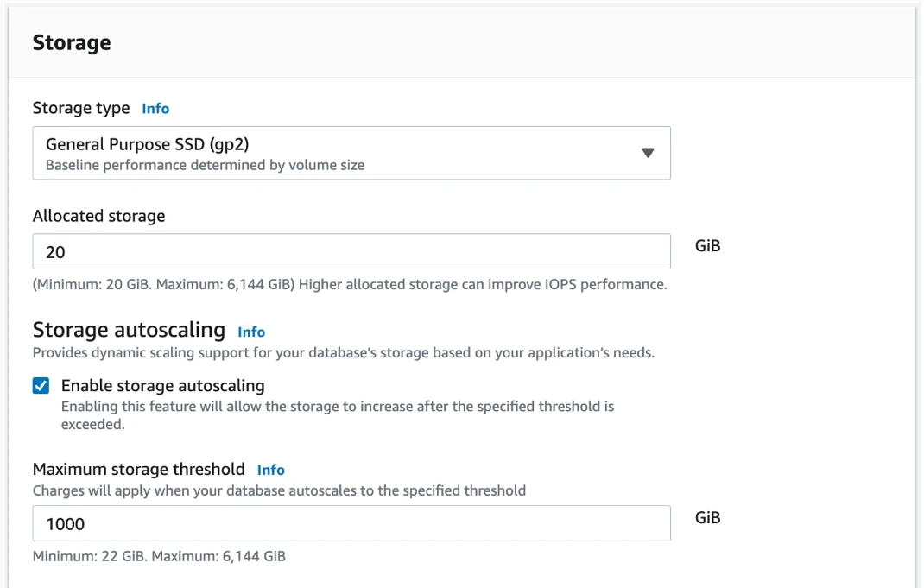Image resolution: width=924 pixels, height=588 pixels.
Task: Open the Storage type dropdown
Action: click(x=351, y=153)
